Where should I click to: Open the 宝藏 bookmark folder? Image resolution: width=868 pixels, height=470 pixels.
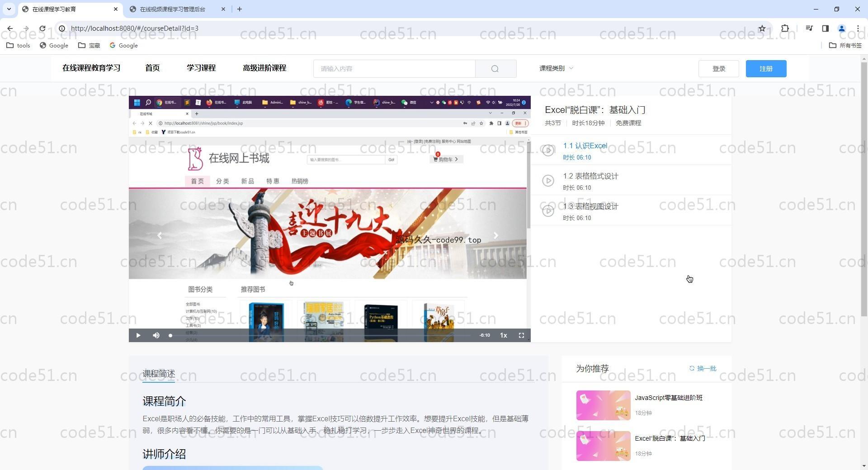pos(89,45)
